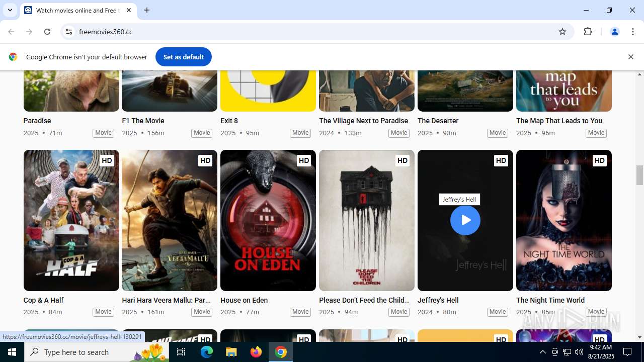This screenshot has width=644, height=362.
Task: Open the Chrome profile avatar
Action: click(614, 32)
